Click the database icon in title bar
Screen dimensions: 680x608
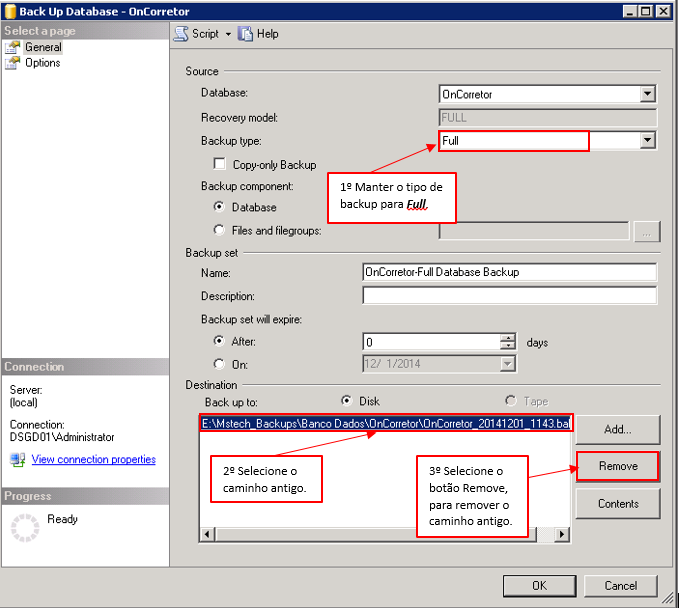point(10,11)
